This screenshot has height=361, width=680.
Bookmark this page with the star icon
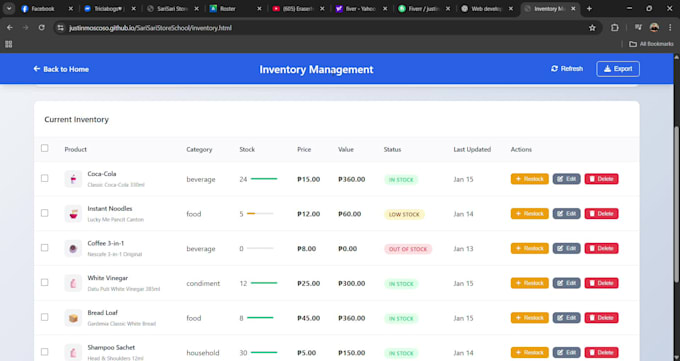coord(592,28)
